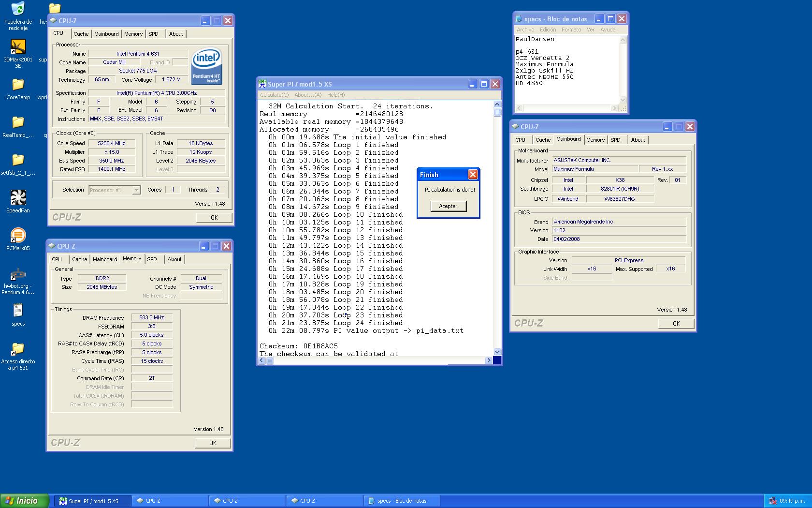The width and height of the screenshot is (812, 508).
Task: Open Cache tab in Mainboard CPU-Z window
Action: (x=543, y=140)
